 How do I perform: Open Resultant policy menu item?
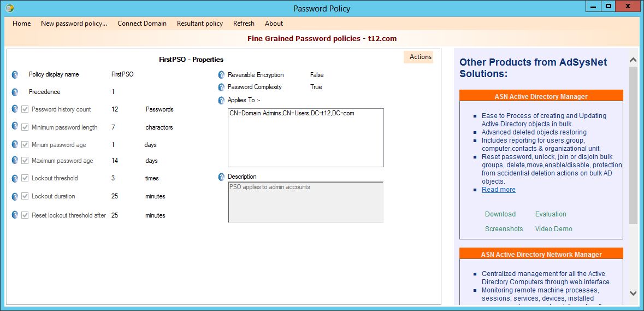(x=200, y=24)
